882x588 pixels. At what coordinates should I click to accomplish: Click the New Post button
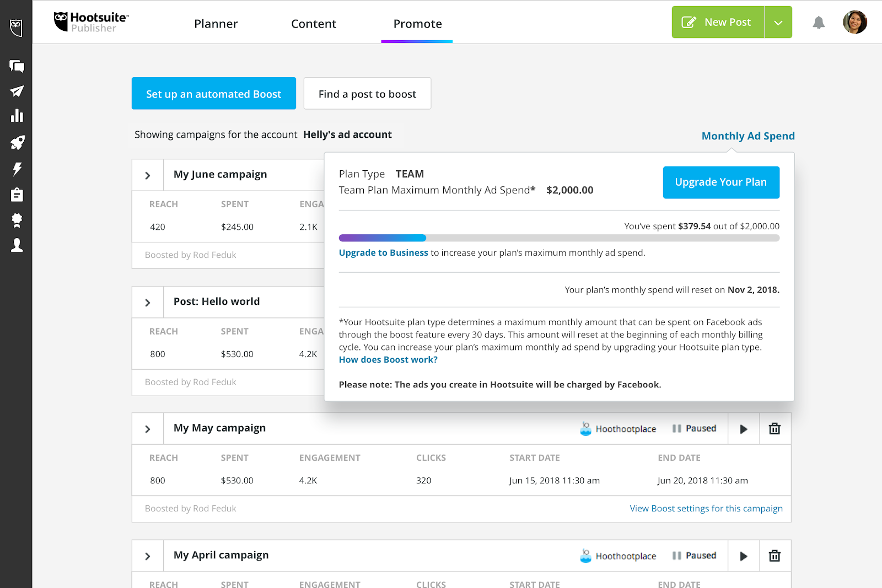pos(718,22)
